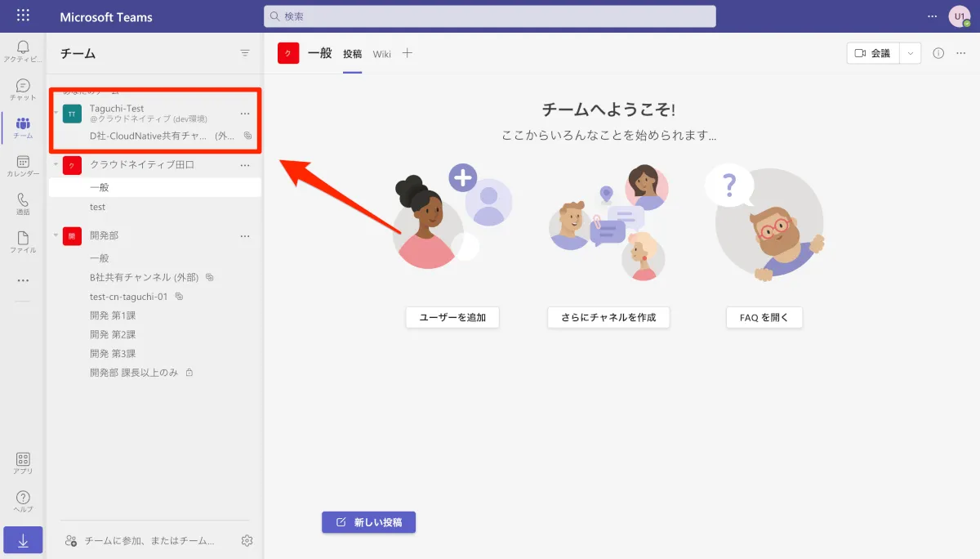Click the download desktop app button

(23, 541)
